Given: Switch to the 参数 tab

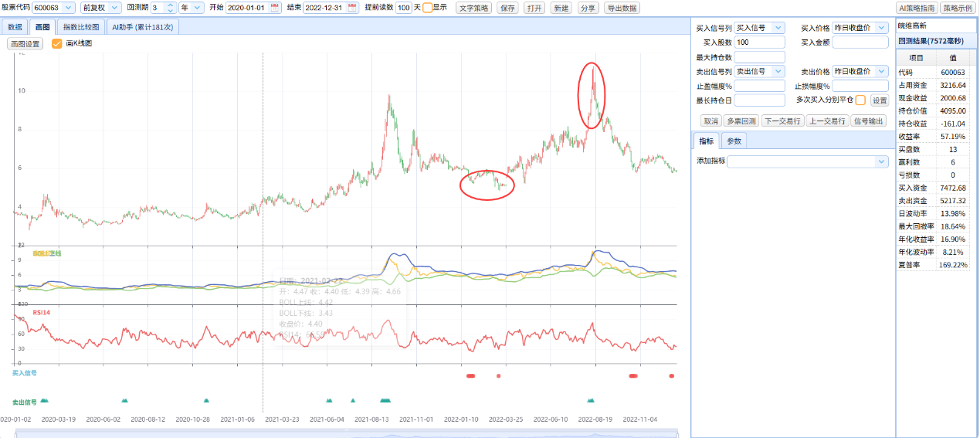Looking at the screenshot, I should click(x=734, y=141).
